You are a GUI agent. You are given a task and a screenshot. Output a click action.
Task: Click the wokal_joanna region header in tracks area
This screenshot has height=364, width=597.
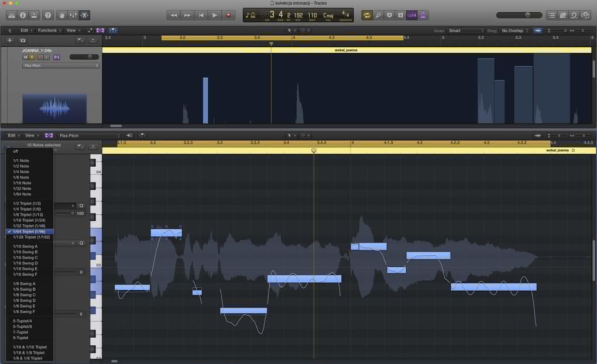[x=346, y=50]
